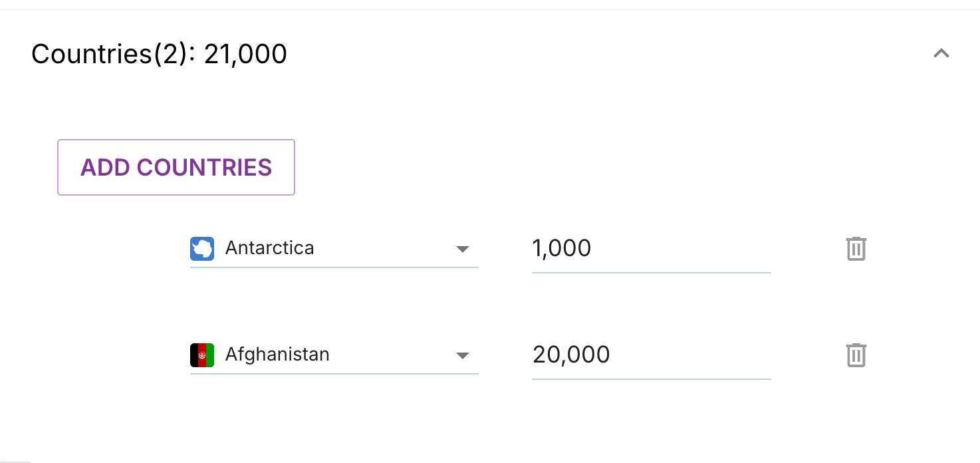Screen dimensions: 980x463
Task: Click the Antarctica flag icon
Action: click(202, 248)
